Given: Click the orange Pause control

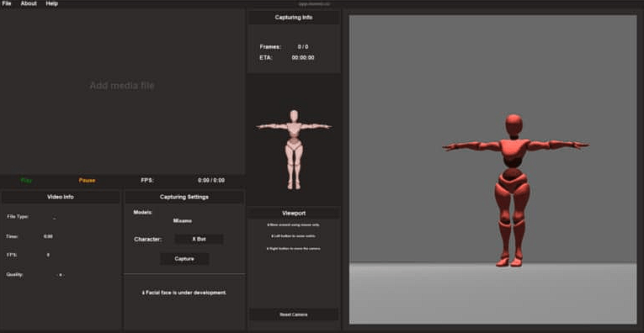Looking at the screenshot, I should tap(87, 180).
